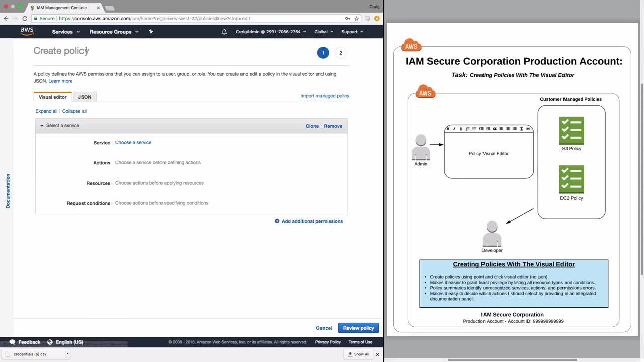The height and width of the screenshot is (362, 644).
Task: Click 'Choose actions before applying resources' text
Action: point(159,183)
